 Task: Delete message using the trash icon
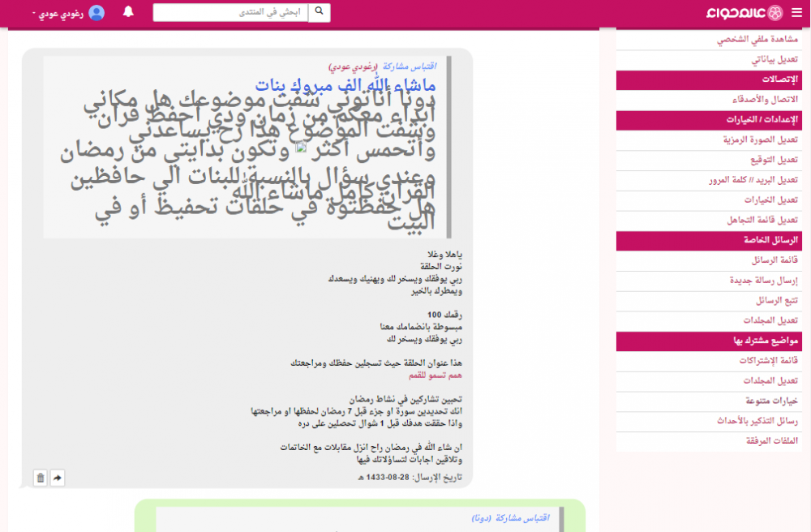tap(41, 478)
